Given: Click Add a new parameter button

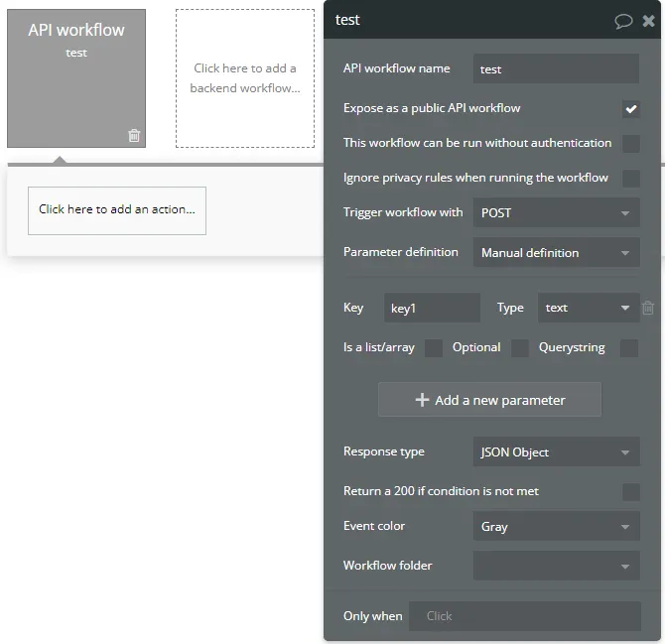Looking at the screenshot, I should click(x=489, y=400).
